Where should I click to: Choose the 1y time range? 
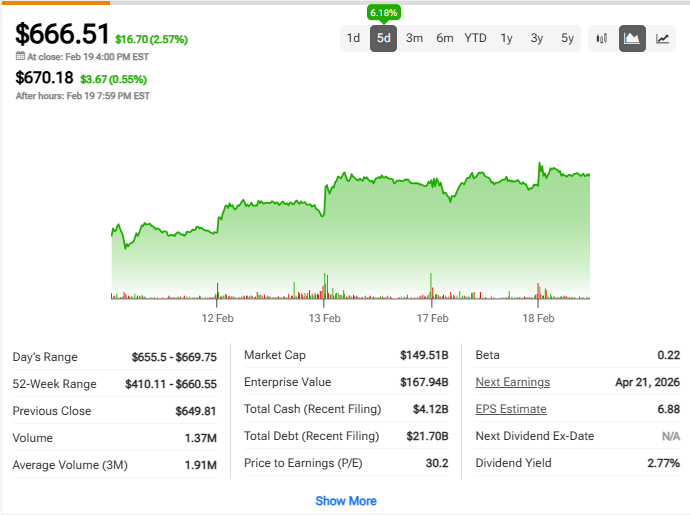point(506,38)
